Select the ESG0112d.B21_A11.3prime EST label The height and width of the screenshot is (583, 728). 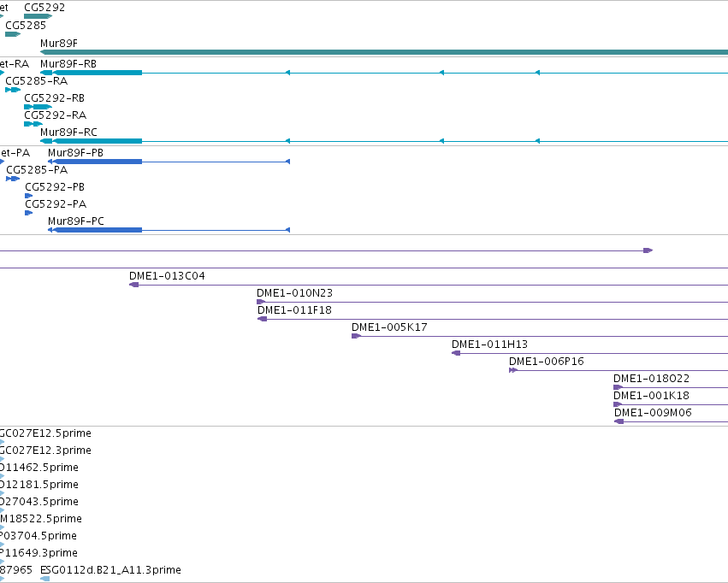pyautogui.click(x=110, y=570)
